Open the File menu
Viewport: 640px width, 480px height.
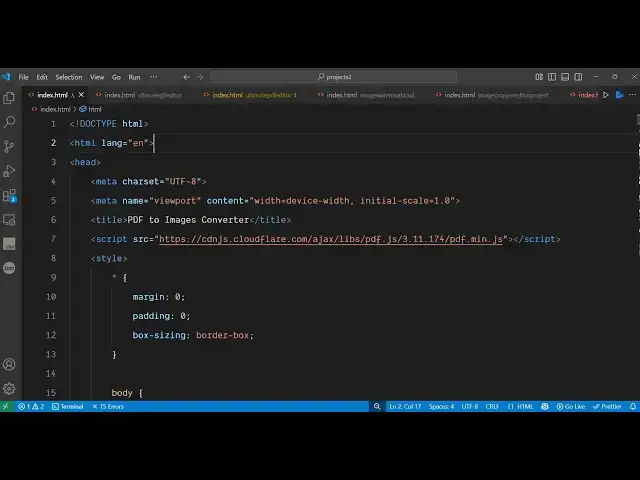pos(23,77)
